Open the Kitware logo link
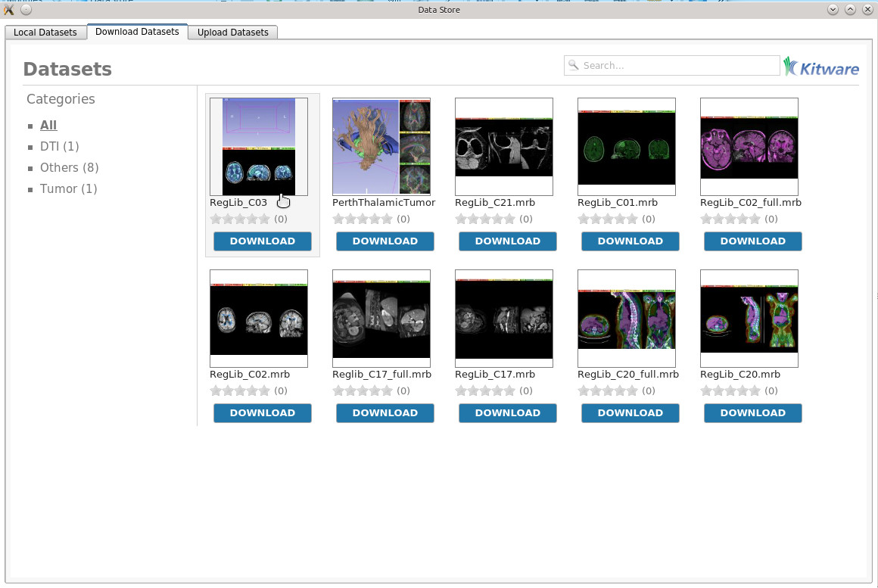Image resolution: width=878 pixels, height=588 pixels. click(x=821, y=67)
